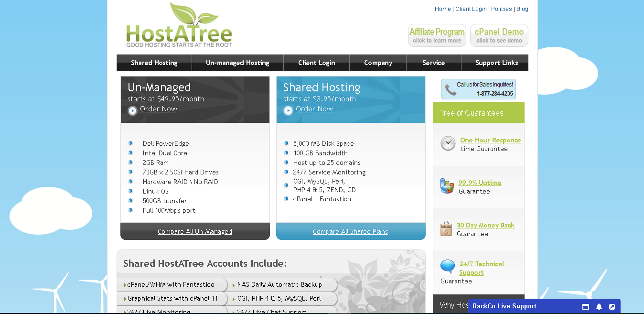Open the 99.9% Uptime guarantee link
The height and width of the screenshot is (314, 644).
coord(480,183)
